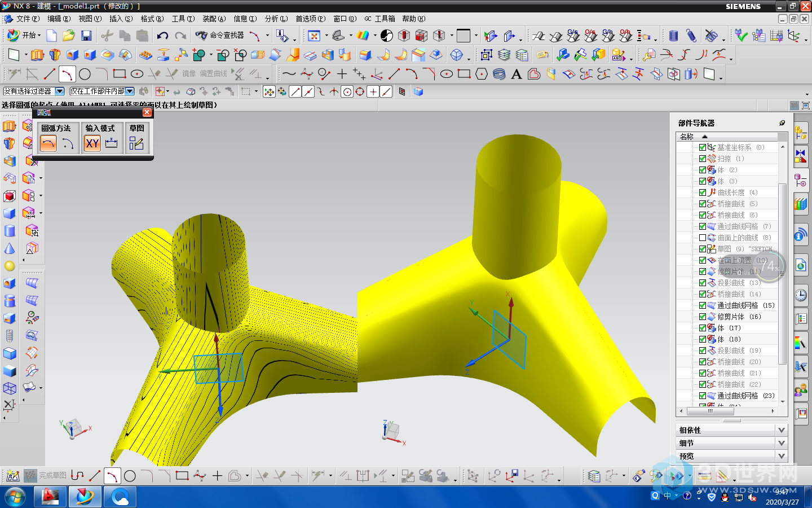812x508 pixels.
Task: Open Command Finder toolbar options arrow
Action: (267, 36)
